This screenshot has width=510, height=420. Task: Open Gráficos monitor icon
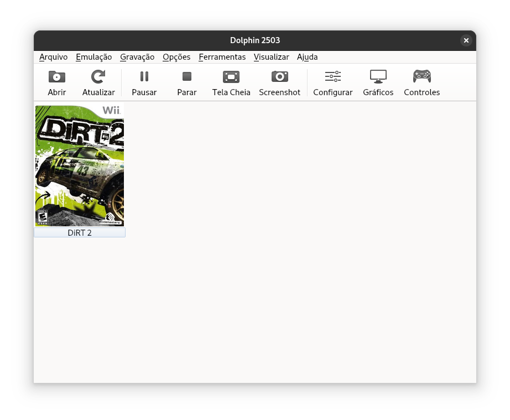coord(378,76)
